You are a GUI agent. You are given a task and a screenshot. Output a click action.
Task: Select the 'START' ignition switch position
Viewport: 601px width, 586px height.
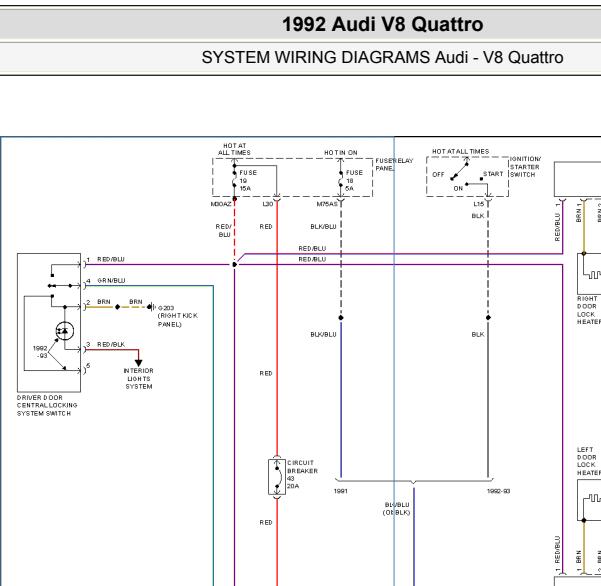[493, 174]
